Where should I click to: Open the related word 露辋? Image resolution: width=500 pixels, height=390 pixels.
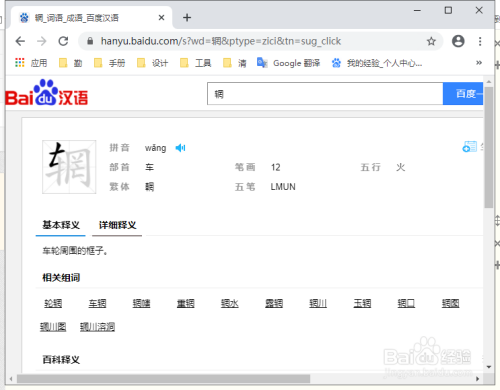tap(274, 303)
